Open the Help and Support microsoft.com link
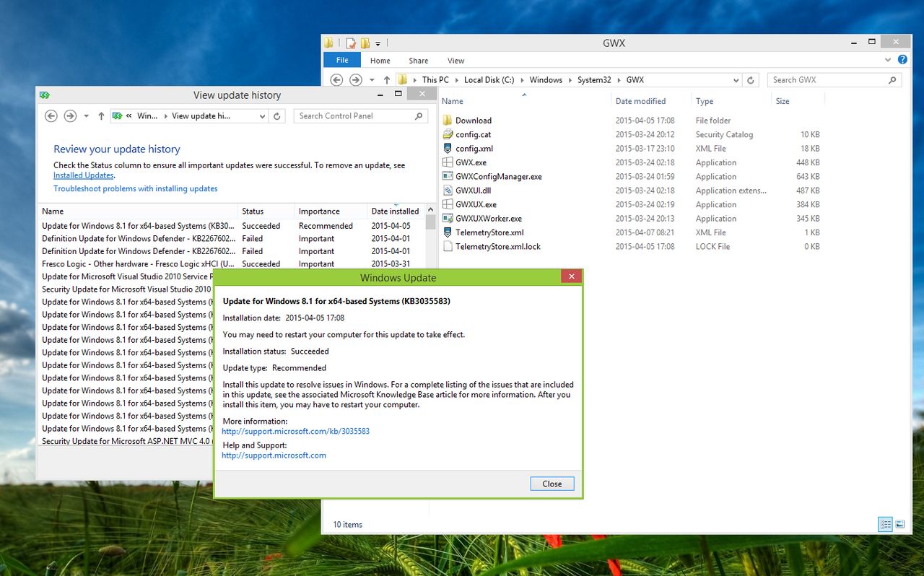This screenshot has height=576, width=924. pyautogui.click(x=274, y=455)
